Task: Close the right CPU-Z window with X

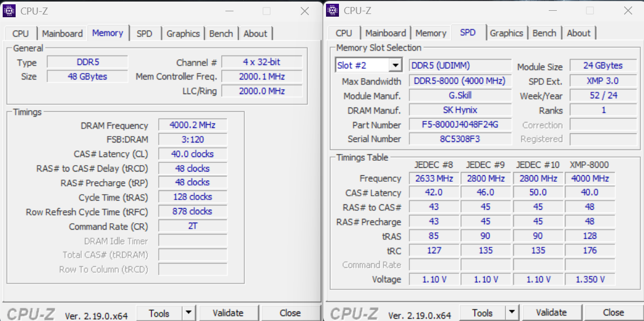Action: 628,11
